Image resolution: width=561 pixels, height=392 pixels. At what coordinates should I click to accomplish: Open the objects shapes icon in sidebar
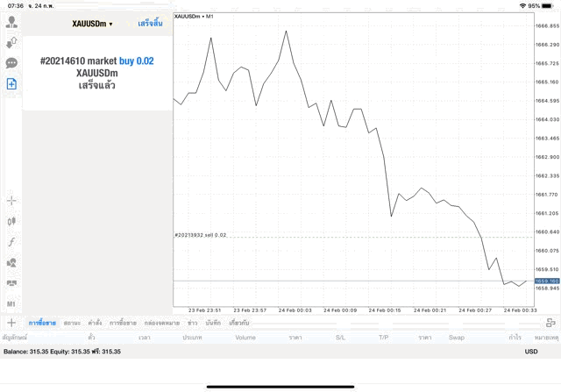click(x=11, y=263)
